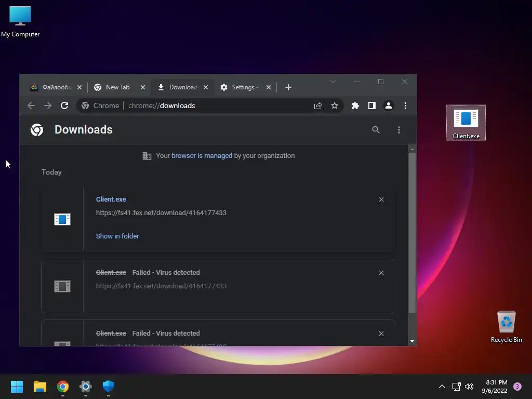
Task: Click the Today date heading
Action: [x=51, y=172]
